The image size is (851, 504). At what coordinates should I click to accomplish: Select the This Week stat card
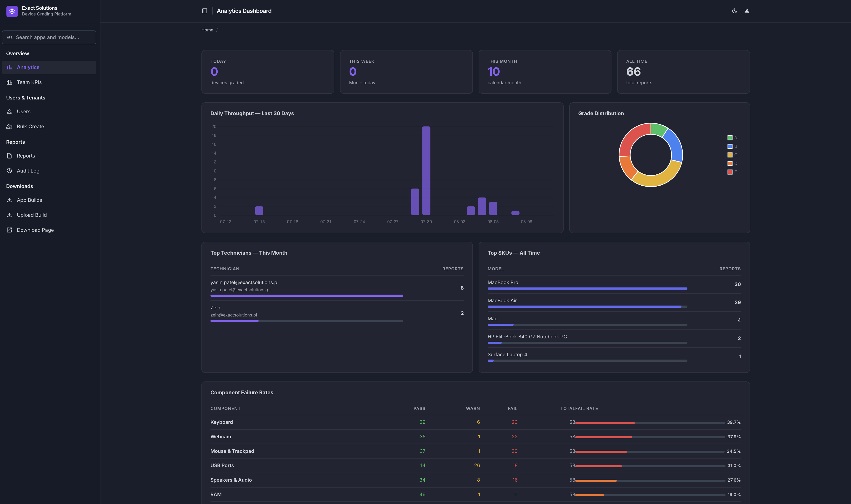pyautogui.click(x=406, y=72)
